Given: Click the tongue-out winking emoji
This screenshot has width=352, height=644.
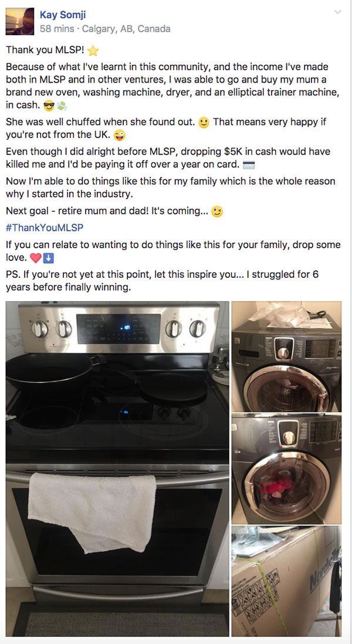Looking at the screenshot, I should pos(120,135).
